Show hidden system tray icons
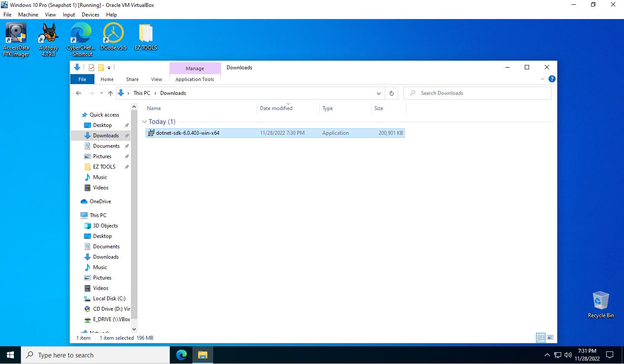This screenshot has height=364, width=624. coord(547,355)
